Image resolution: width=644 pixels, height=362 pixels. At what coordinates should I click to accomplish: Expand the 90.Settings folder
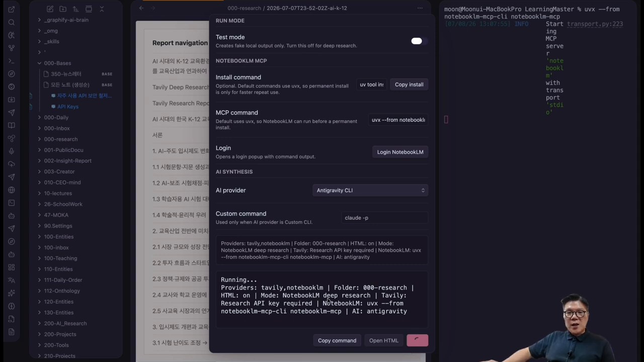click(x=39, y=226)
